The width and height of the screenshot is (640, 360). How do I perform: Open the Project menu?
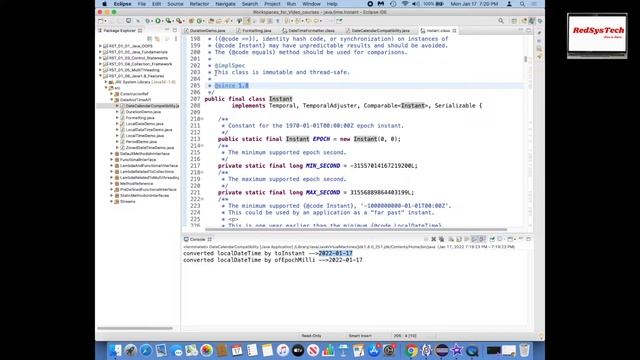pyautogui.click(x=272, y=4)
